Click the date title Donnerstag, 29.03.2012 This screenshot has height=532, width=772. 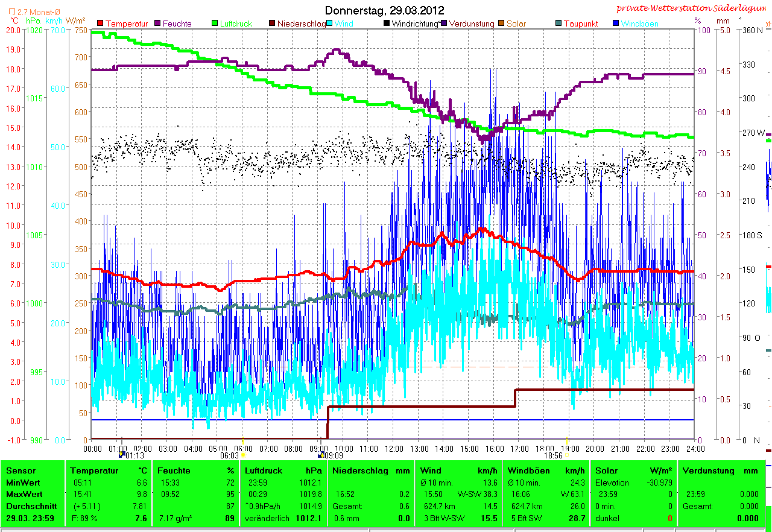(x=384, y=10)
